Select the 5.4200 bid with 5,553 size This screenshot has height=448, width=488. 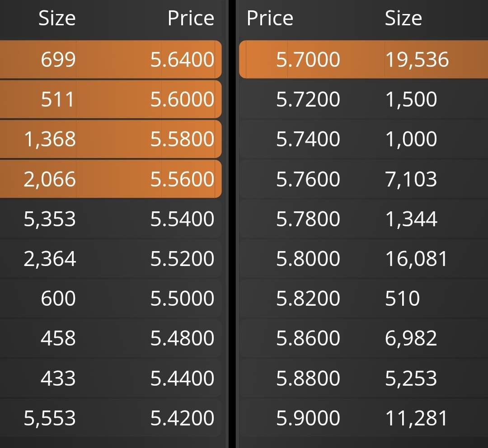(x=111, y=417)
